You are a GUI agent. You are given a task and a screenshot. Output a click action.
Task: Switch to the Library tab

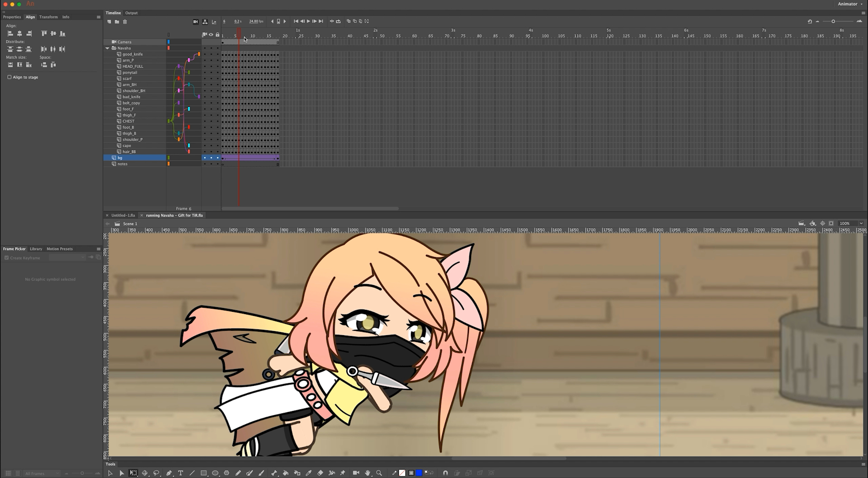36,249
